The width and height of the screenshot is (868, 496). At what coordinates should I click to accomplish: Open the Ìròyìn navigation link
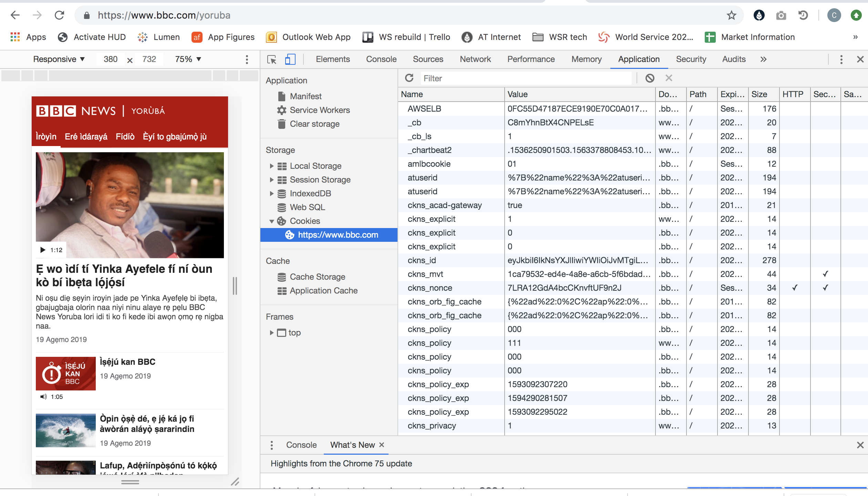[45, 136]
